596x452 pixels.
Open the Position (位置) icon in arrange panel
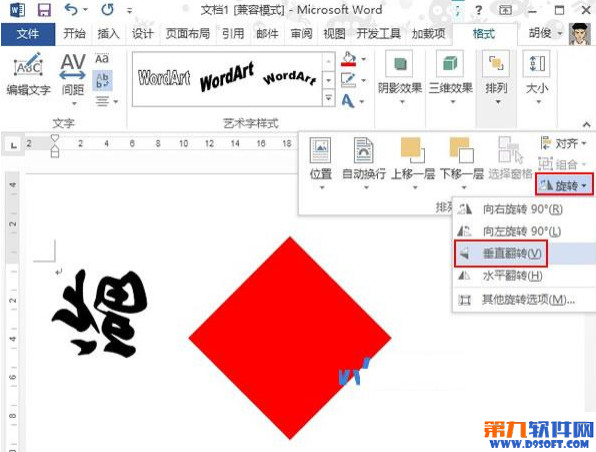coord(320,151)
